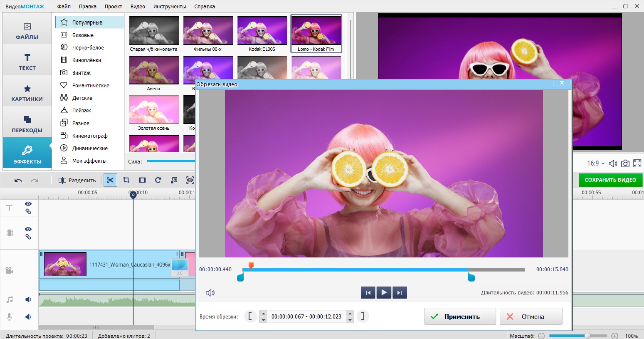
Task: Select the woman clip thumbnail on timeline
Action: (x=65, y=264)
